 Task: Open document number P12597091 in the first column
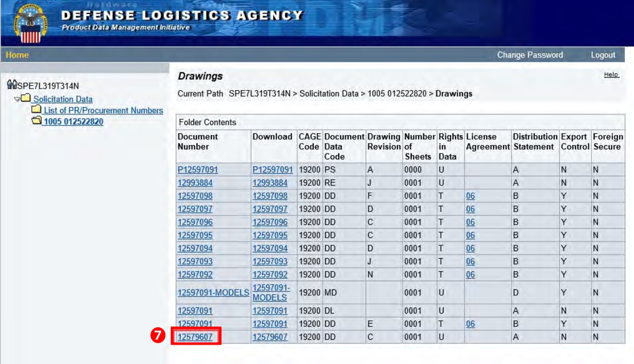(x=198, y=170)
